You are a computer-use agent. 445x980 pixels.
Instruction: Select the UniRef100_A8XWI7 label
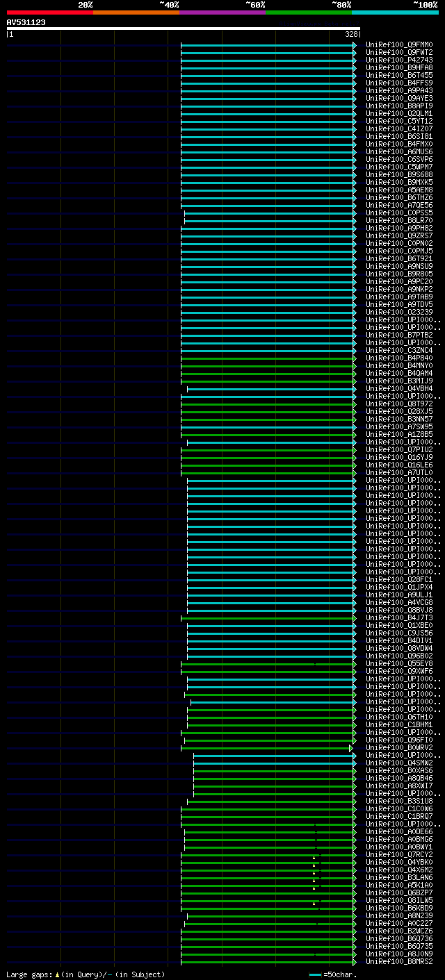point(399,786)
